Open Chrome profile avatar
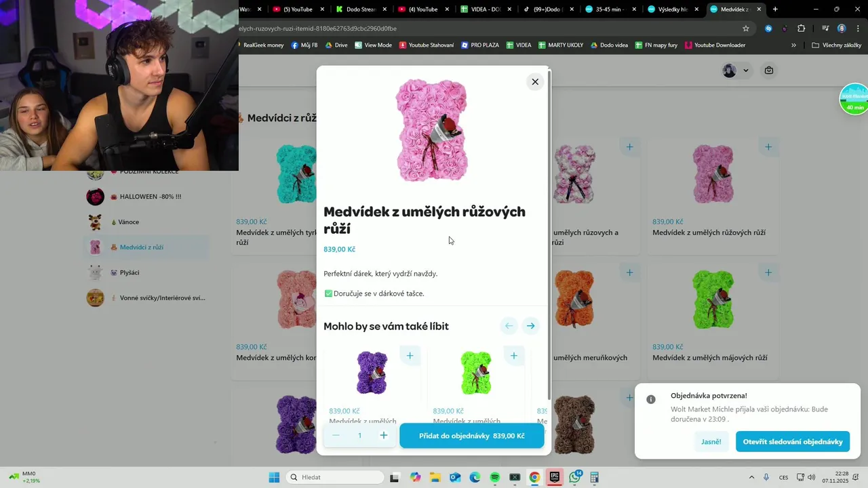 [842, 28]
